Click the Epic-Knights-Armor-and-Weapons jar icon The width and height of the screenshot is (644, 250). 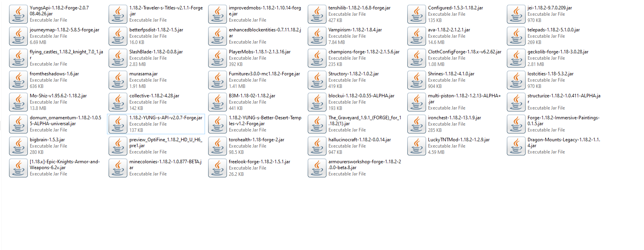point(18,168)
